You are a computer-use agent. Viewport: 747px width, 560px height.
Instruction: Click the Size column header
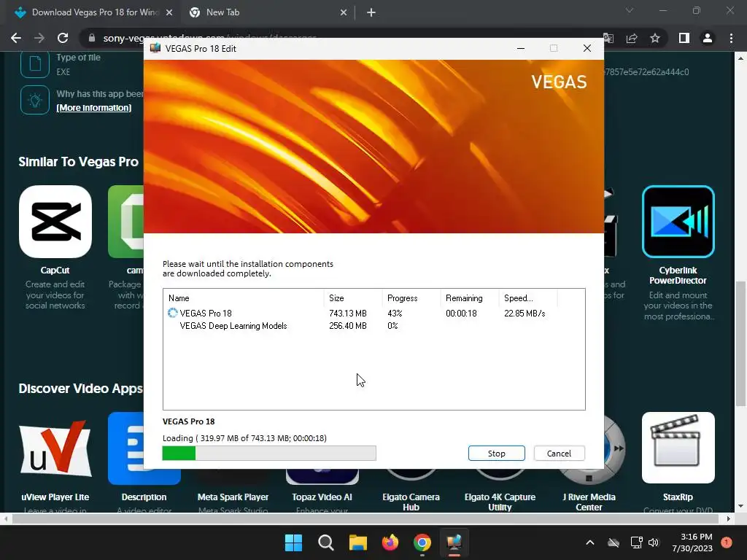coord(353,298)
